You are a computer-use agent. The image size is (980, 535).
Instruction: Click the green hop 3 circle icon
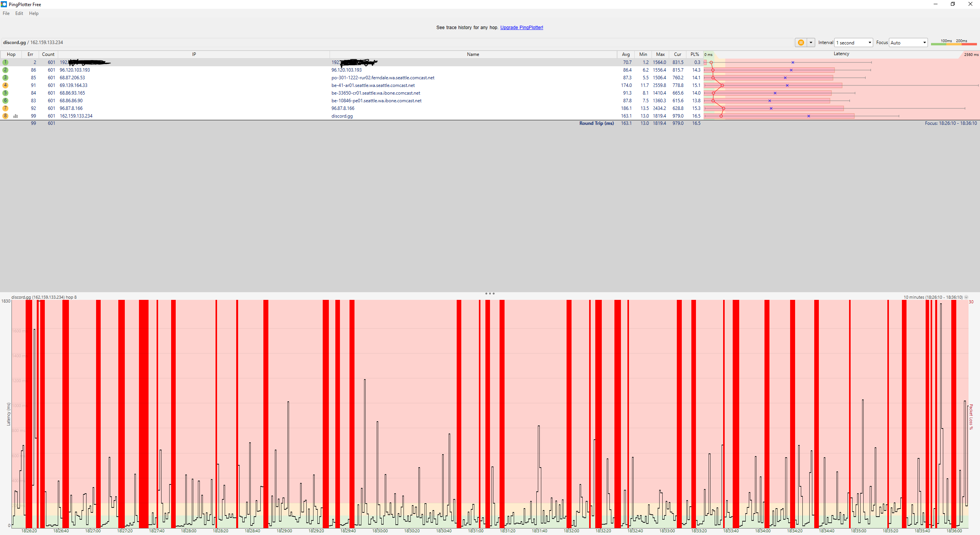click(5, 77)
